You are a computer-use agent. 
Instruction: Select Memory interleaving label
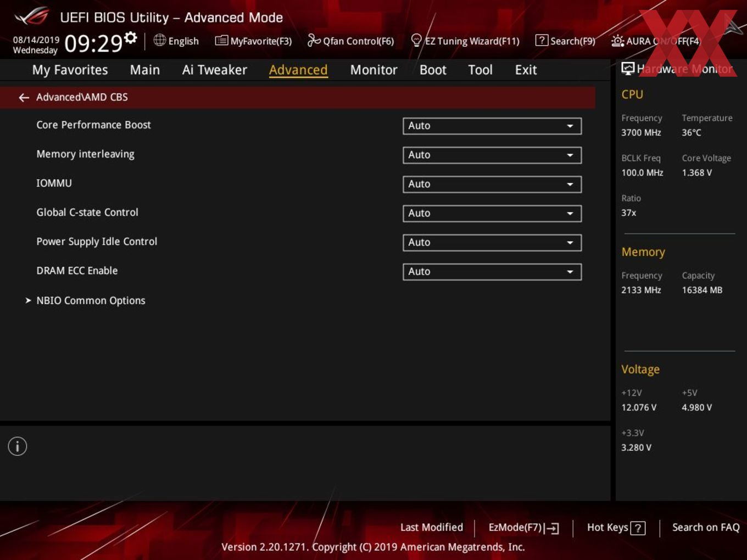[x=85, y=154]
